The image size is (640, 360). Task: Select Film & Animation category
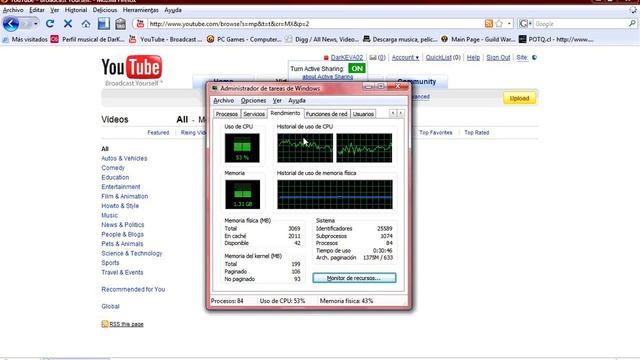124,196
